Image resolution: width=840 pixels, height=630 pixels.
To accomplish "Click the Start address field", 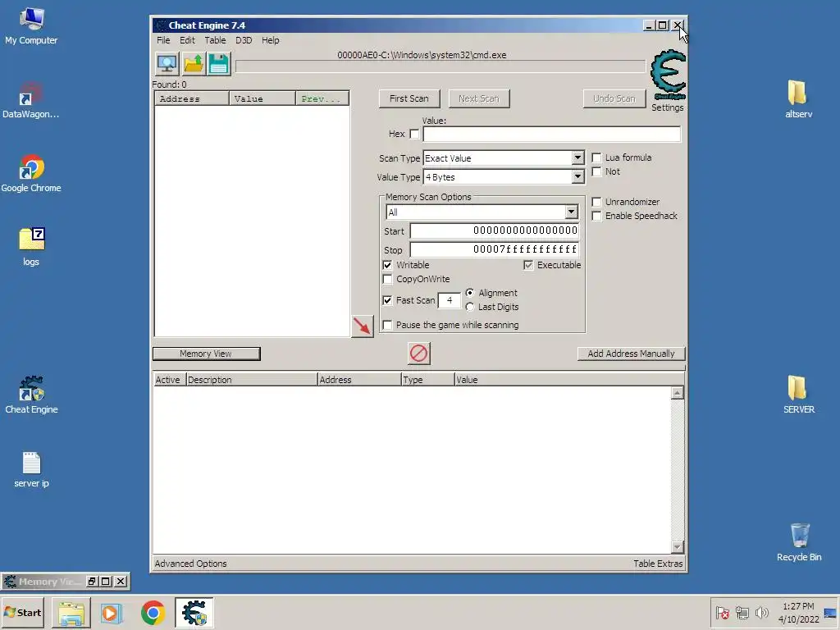I will coord(495,231).
